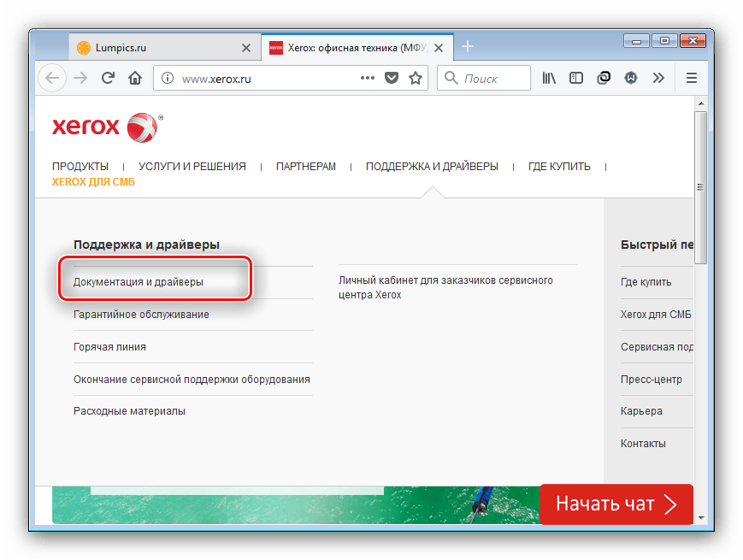Go to the browser home page icon
Screen dimensions: 743x560
point(134,78)
